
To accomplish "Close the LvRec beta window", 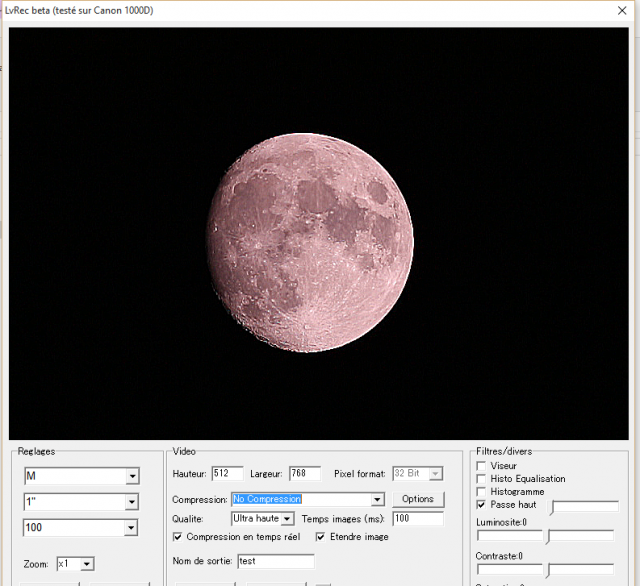I will pos(622,11).
